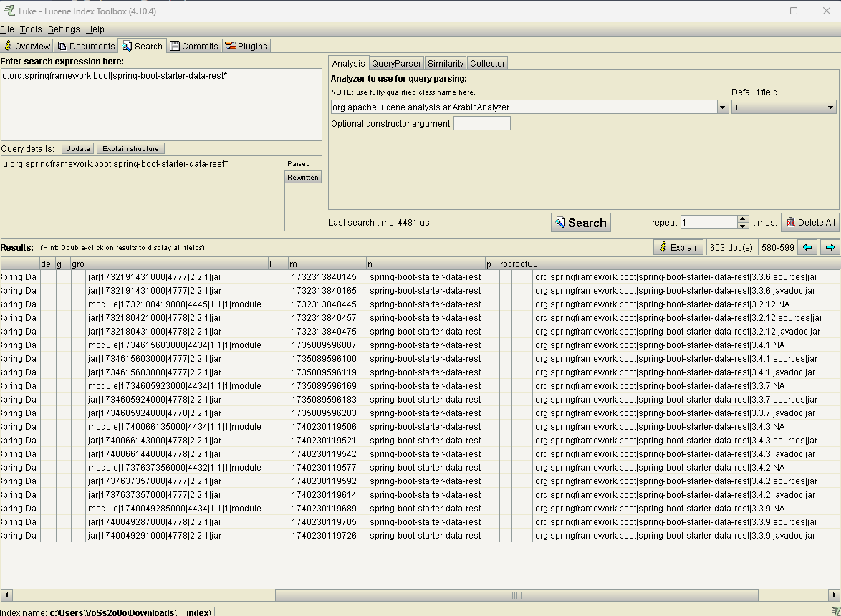Select the row ending in 3.2.12|NA
841x616 pixels.
(x=420, y=304)
